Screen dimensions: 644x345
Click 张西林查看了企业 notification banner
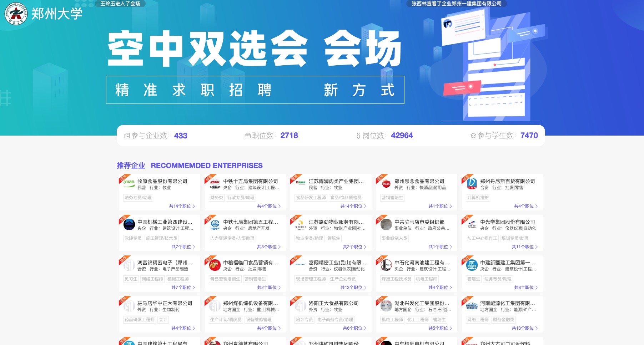457,4
